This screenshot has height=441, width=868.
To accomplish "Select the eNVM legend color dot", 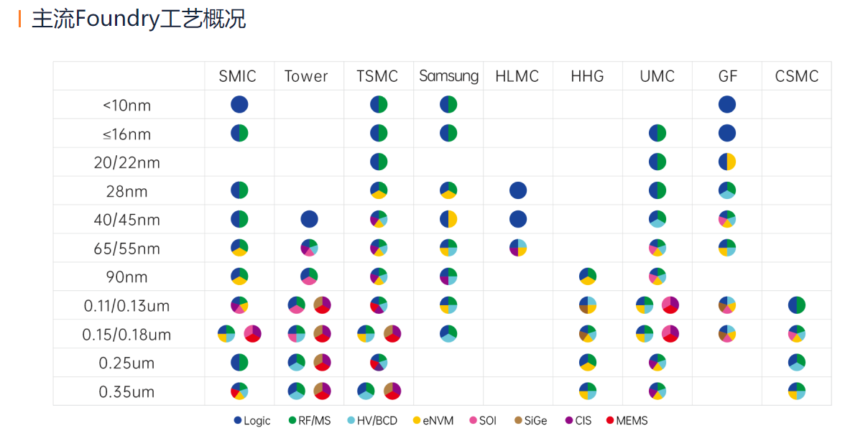I will pyautogui.click(x=417, y=420).
